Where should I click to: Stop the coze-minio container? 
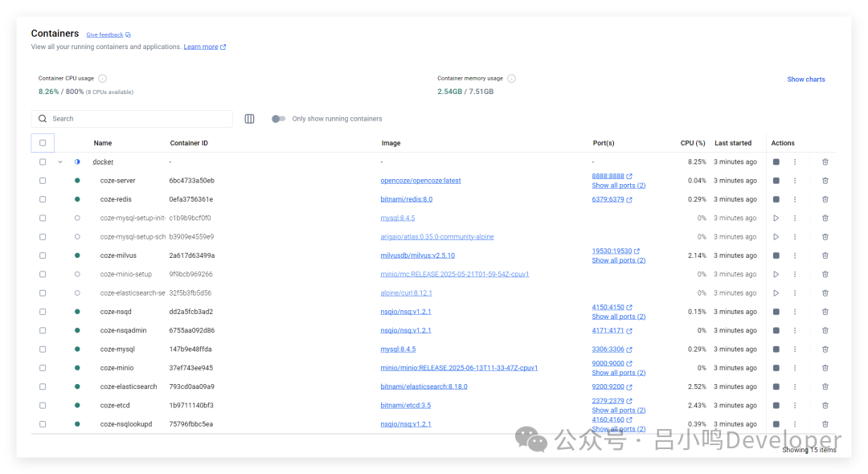click(x=776, y=368)
